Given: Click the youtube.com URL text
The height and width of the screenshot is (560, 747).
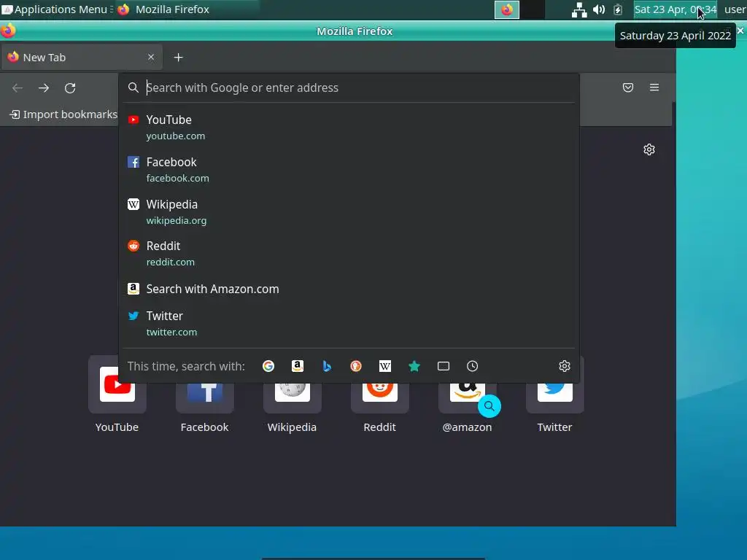Looking at the screenshot, I should click(x=176, y=136).
